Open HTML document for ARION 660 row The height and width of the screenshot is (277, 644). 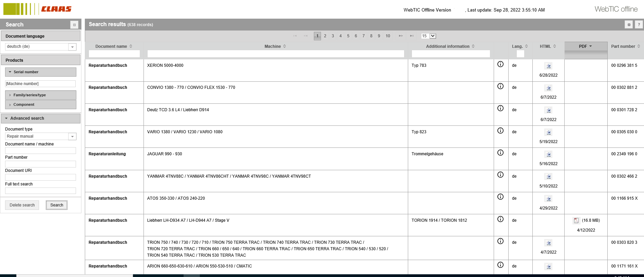tap(548, 266)
